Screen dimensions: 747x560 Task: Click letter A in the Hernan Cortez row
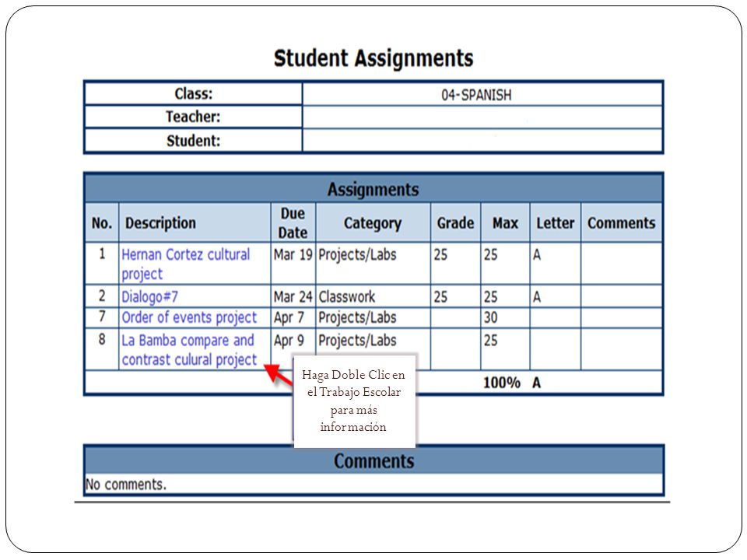pyautogui.click(x=537, y=255)
